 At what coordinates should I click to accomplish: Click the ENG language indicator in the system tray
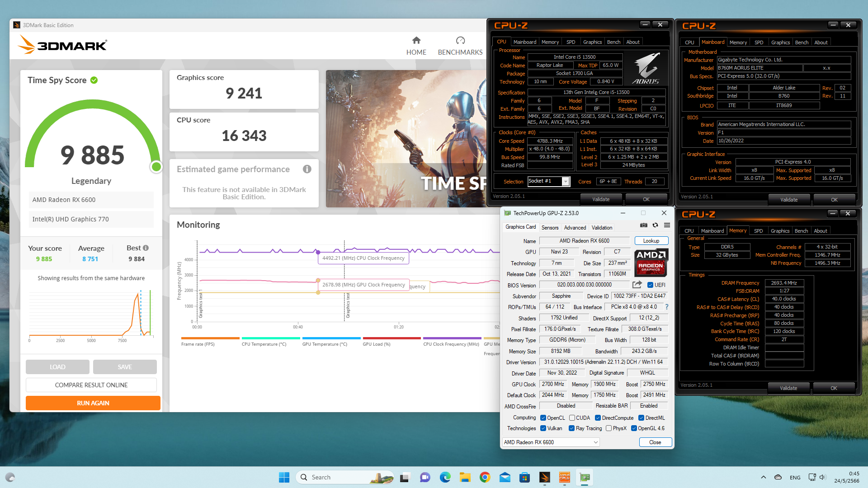coord(795,478)
